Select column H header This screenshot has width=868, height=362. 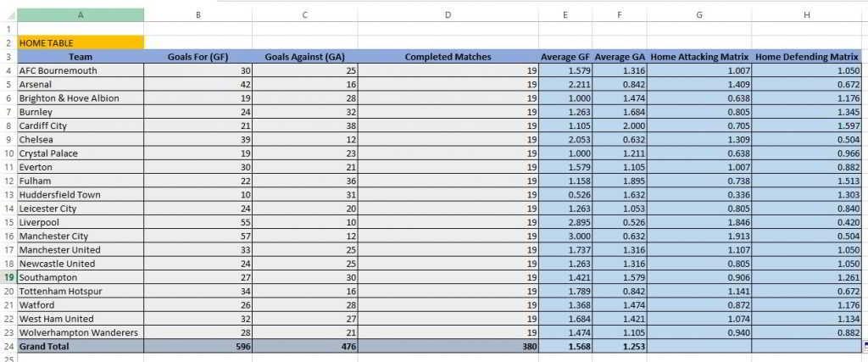click(x=807, y=15)
